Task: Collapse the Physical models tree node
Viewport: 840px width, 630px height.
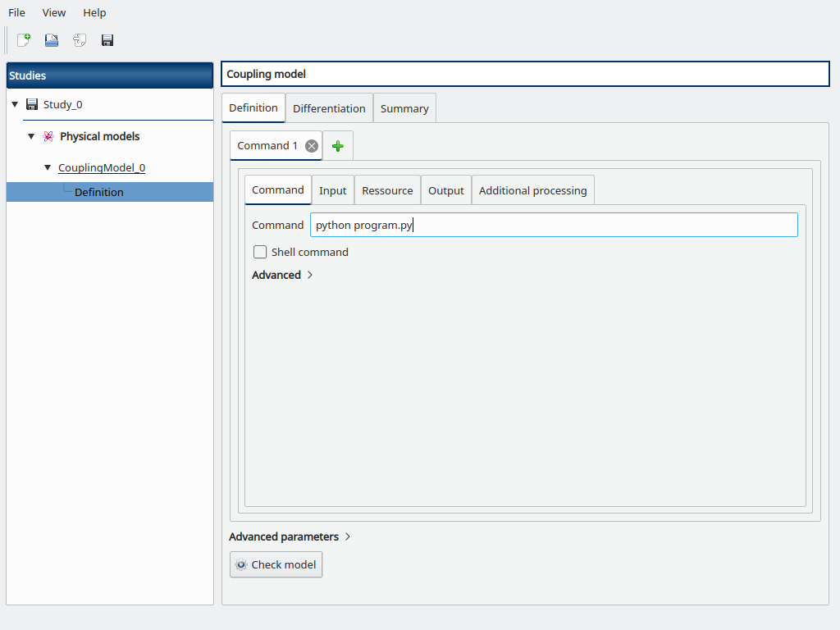Action: pyautogui.click(x=31, y=136)
